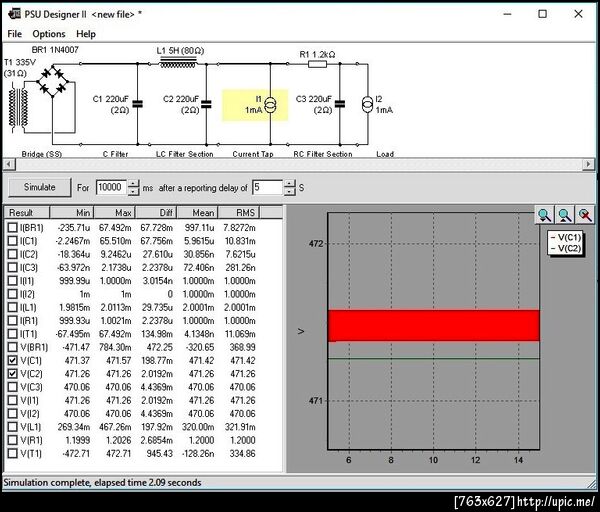Decrease the reporting delay with down arrow
The width and height of the screenshot is (600, 512).
coord(290,191)
